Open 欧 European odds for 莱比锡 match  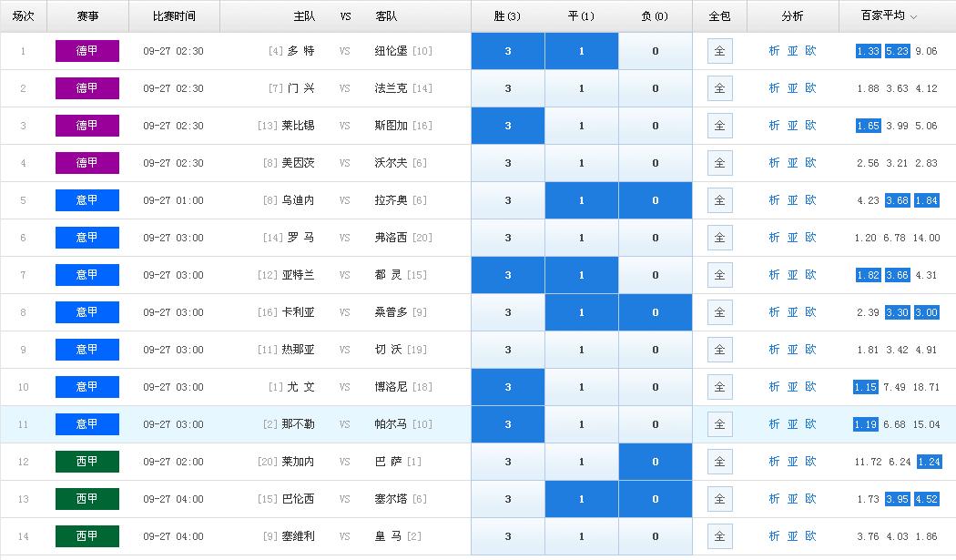pyautogui.click(x=810, y=126)
